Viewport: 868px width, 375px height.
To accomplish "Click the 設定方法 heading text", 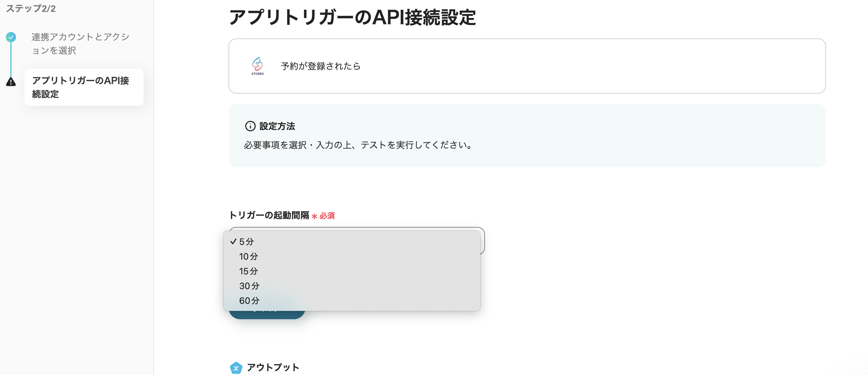I will pyautogui.click(x=277, y=126).
